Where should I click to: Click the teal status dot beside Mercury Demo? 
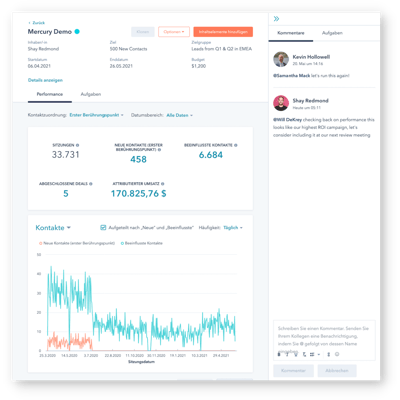click(x=77, y=32)
